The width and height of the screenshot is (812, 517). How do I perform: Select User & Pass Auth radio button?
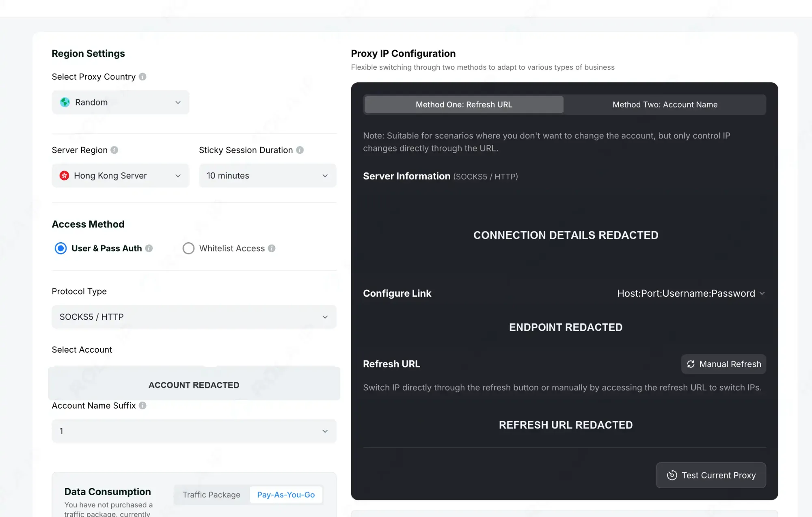(61, 248)
